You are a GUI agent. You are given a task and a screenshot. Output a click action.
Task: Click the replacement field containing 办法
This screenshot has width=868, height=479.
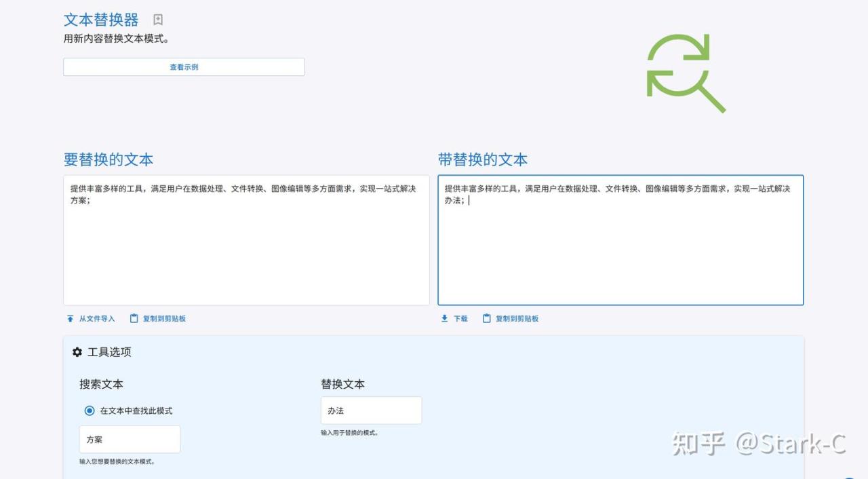point(371,410)
